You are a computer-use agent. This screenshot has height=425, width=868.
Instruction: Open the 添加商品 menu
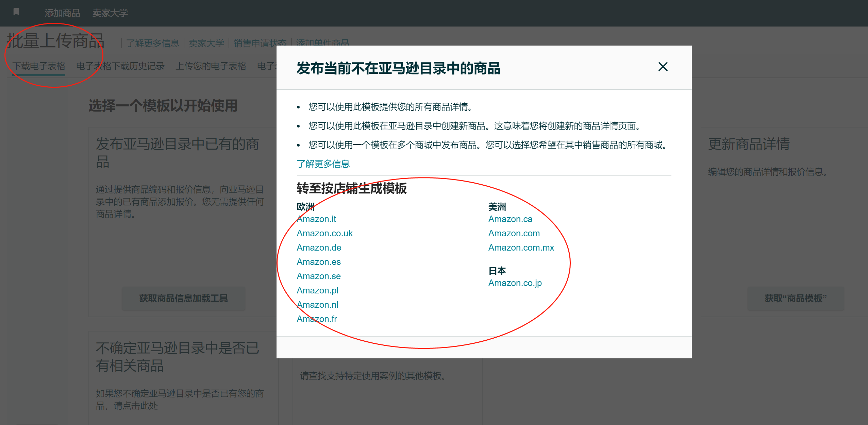coord(62,13)
